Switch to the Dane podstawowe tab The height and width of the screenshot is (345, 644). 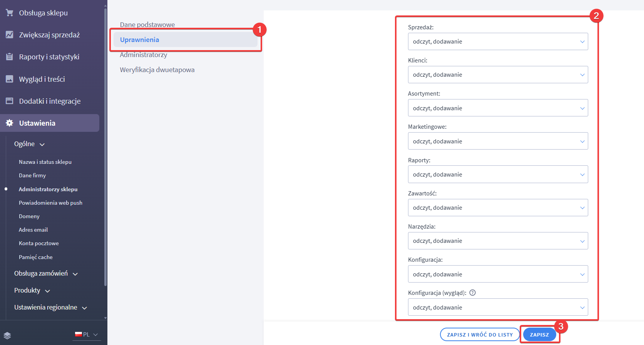tap(147, 25)
